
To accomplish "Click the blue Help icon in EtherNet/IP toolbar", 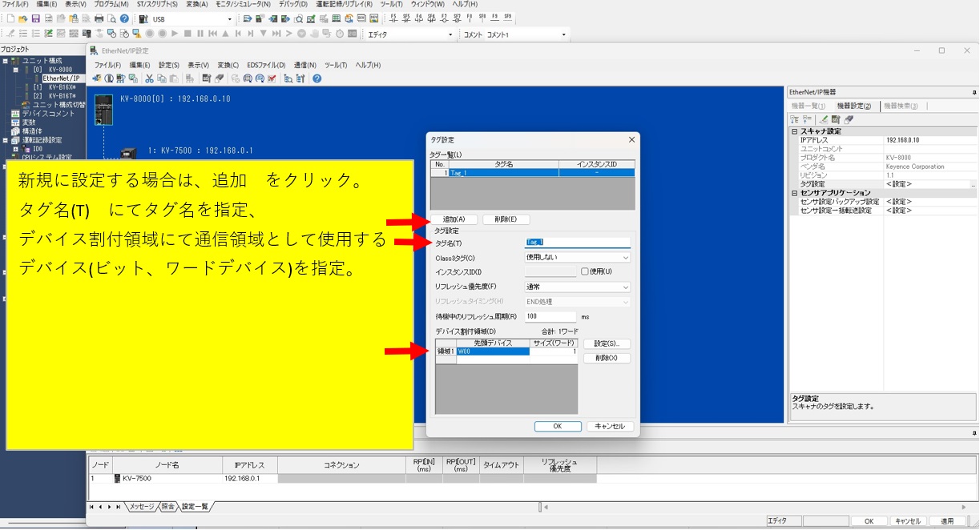I will coord(317,78).
